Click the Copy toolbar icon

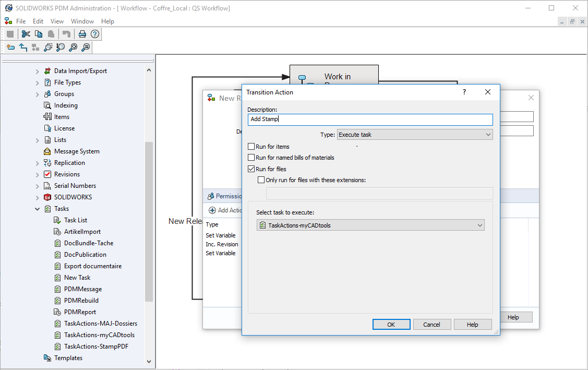pyautogui.click(x=39, y=34)
